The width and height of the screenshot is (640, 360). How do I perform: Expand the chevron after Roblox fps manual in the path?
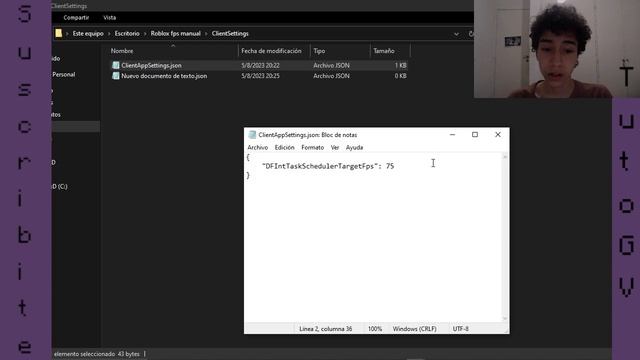[206, 34]
